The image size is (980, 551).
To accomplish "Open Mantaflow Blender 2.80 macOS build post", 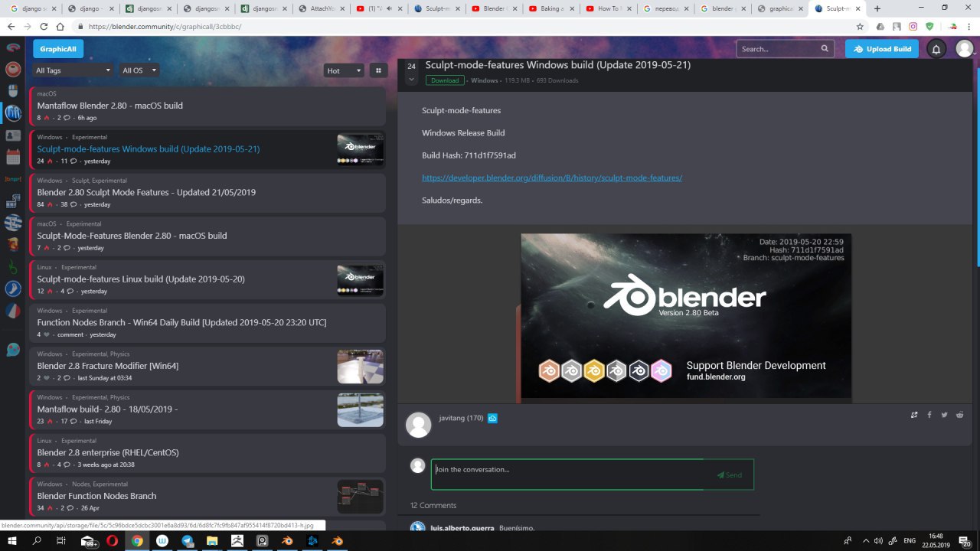I will click(x=110, y=106).
